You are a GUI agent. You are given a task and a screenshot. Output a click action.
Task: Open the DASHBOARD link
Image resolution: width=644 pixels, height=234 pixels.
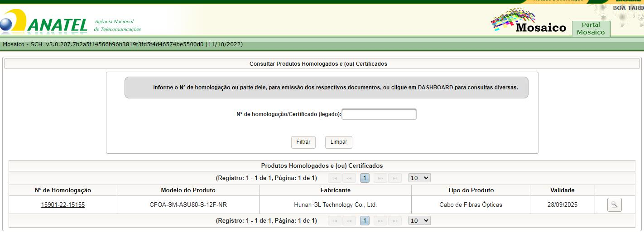click(x=435, y=87)
